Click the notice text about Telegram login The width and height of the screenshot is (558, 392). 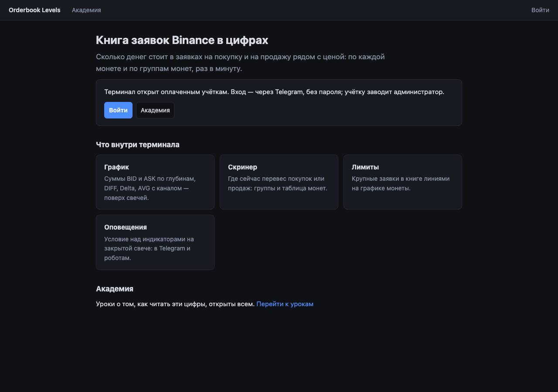pos(274,92)
